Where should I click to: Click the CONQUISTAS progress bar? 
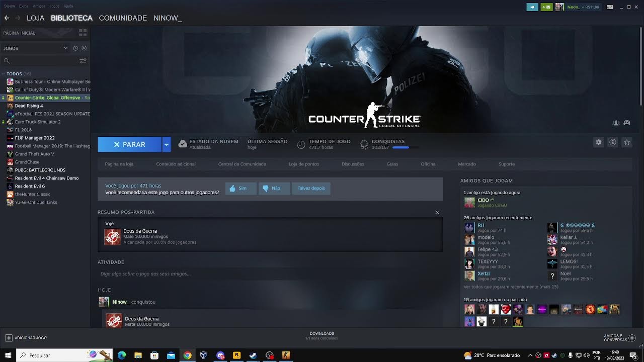(405, 147)
